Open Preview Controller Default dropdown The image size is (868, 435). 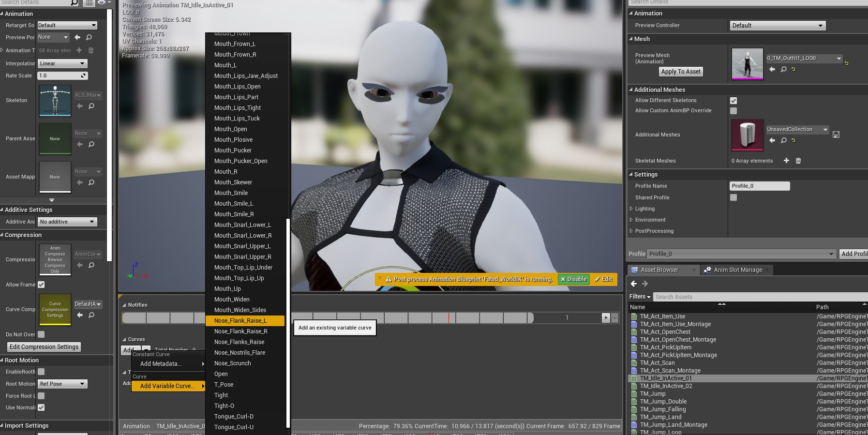click(x=777, y=26)
